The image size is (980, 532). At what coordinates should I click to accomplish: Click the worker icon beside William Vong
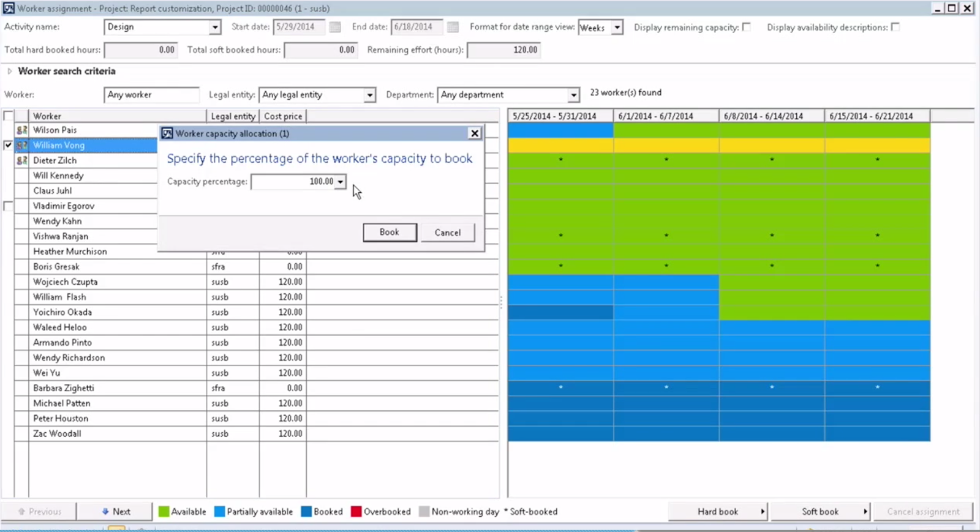(22, 145)
